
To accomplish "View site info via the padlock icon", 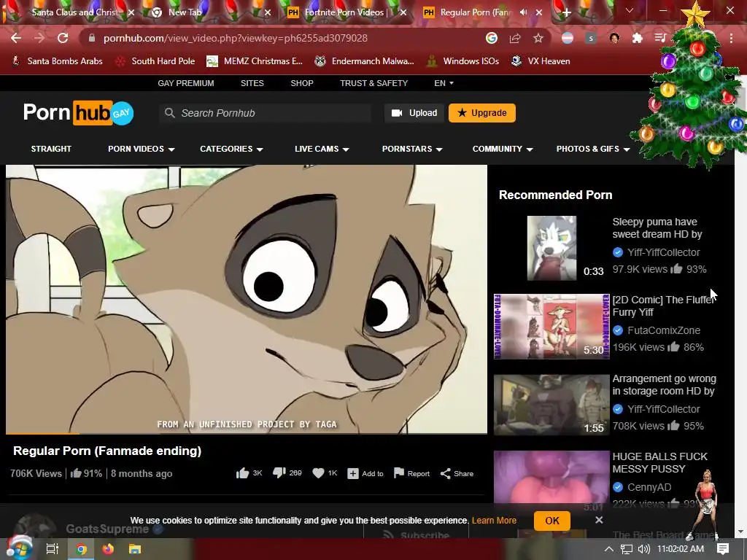I will (x=91, y=38).
